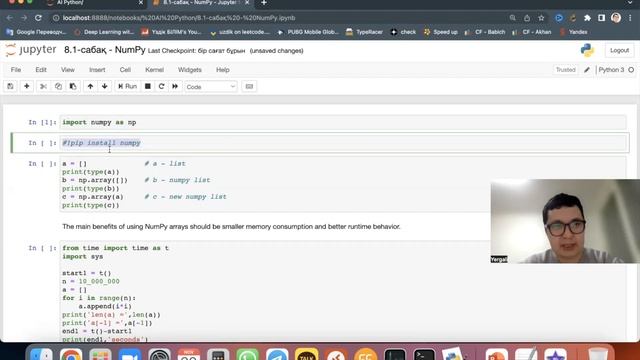
Task: Open the browser extensions puzzle icon
Action: point(587,18)
